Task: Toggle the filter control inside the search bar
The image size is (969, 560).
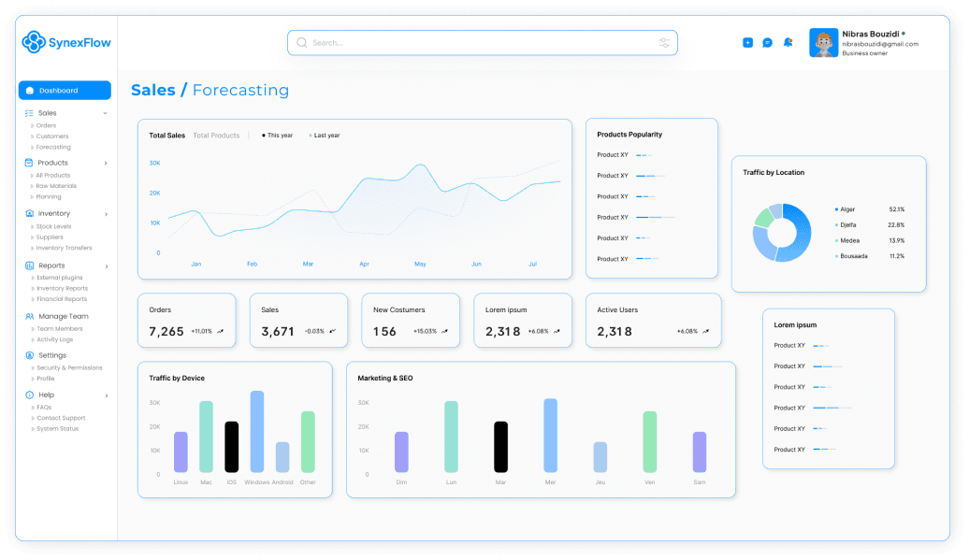Action: (x=664, y=42)
